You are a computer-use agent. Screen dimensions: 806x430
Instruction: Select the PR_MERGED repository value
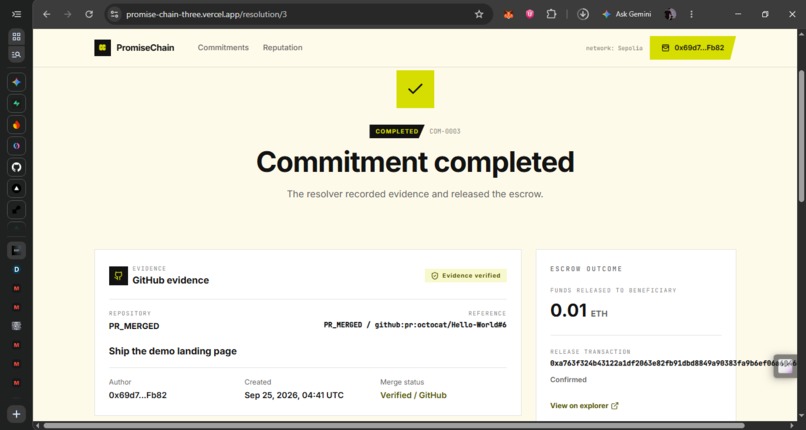134,326
